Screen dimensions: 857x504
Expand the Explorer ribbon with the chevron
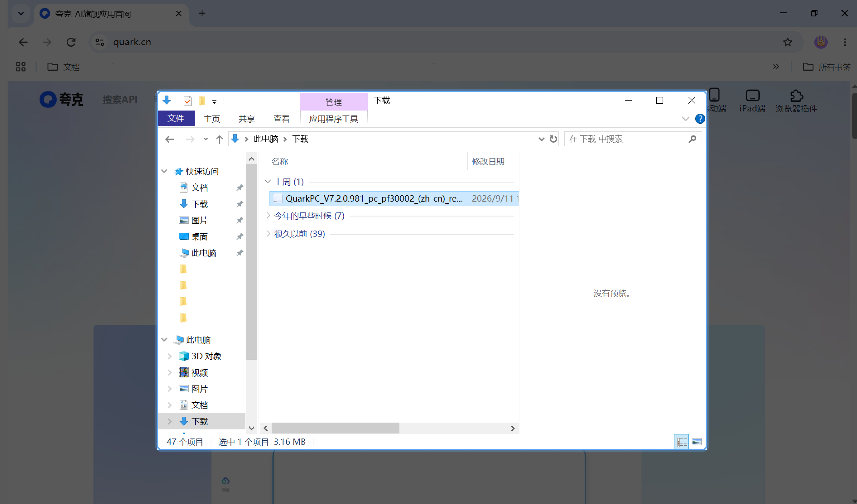(x=685, y=119)
